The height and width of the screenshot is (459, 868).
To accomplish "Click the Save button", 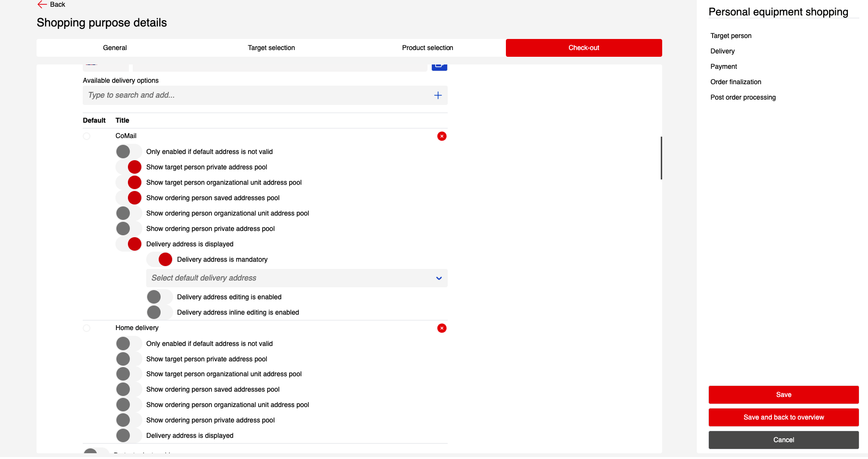I will tap(783, 395).
